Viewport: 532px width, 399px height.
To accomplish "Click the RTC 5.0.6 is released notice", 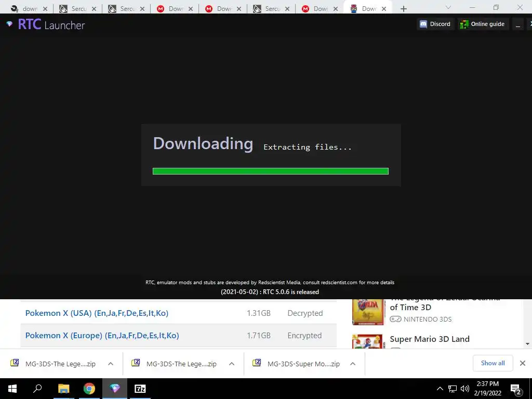I will [x=270, y=292].
